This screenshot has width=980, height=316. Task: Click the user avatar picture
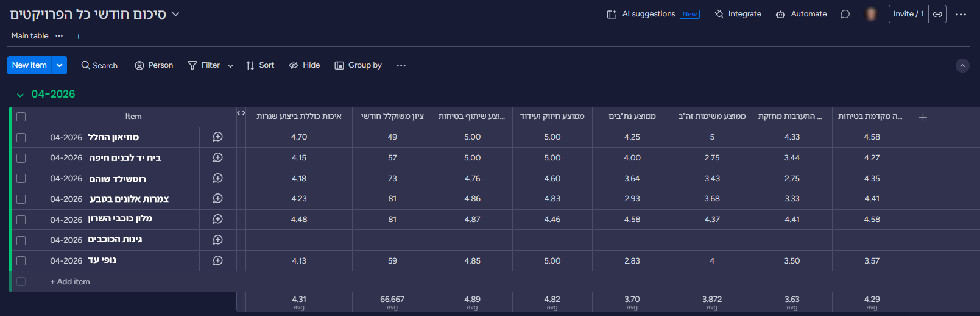click(872, 14)
